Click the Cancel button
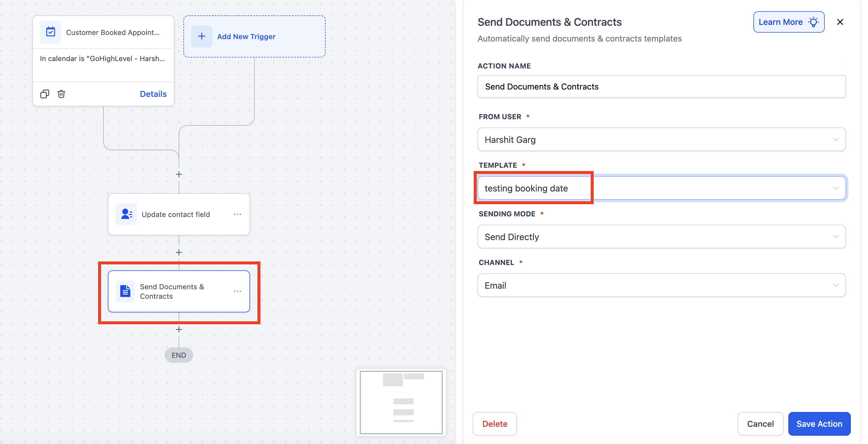Image resolution: width=868 pixels, height=444 pixels. (x=760, y=424)
